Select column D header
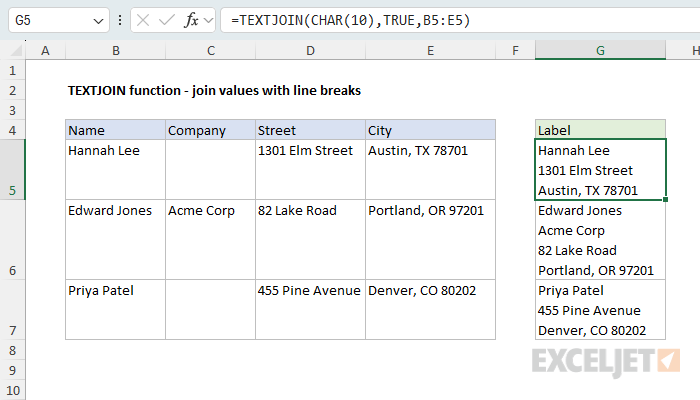This screenshot has height=400, width=700. pos(310,50)
